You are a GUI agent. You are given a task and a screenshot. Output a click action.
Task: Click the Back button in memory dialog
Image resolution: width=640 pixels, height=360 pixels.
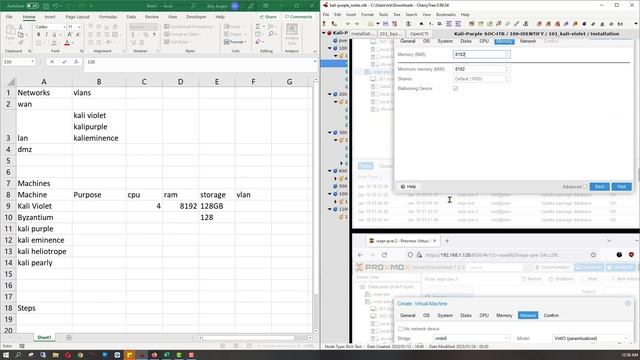tap(599, 187)
